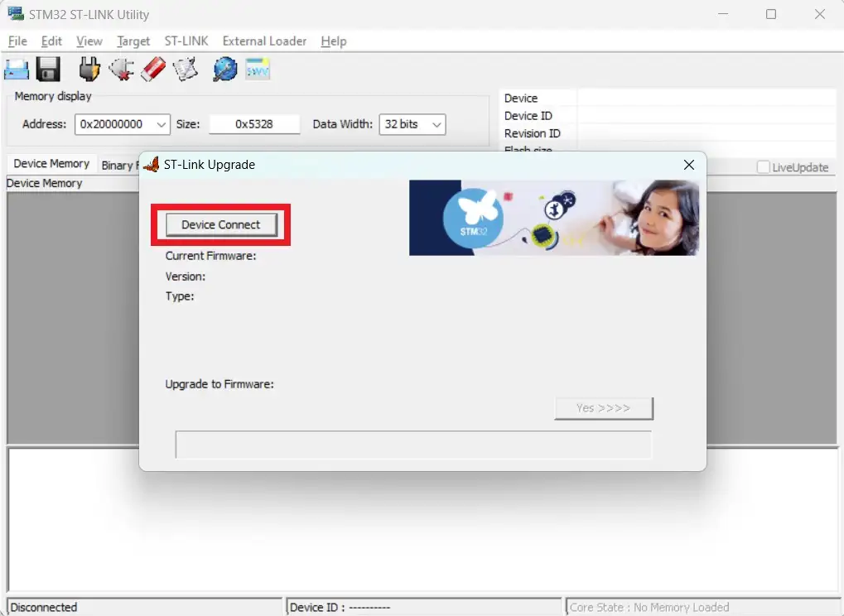Click the Address text box value
844x616 pixels.
point(112,124)
